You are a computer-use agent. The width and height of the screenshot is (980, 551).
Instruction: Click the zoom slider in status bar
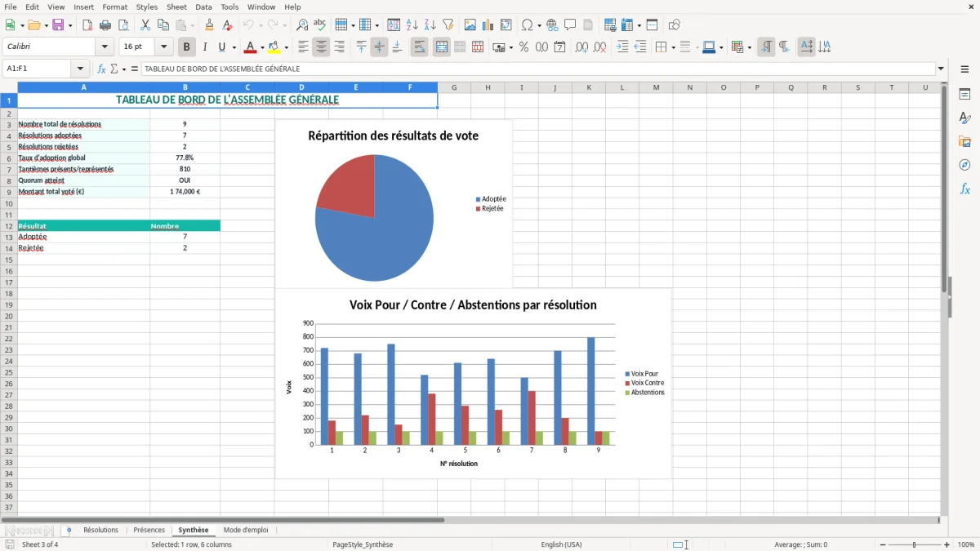(914, 544)
